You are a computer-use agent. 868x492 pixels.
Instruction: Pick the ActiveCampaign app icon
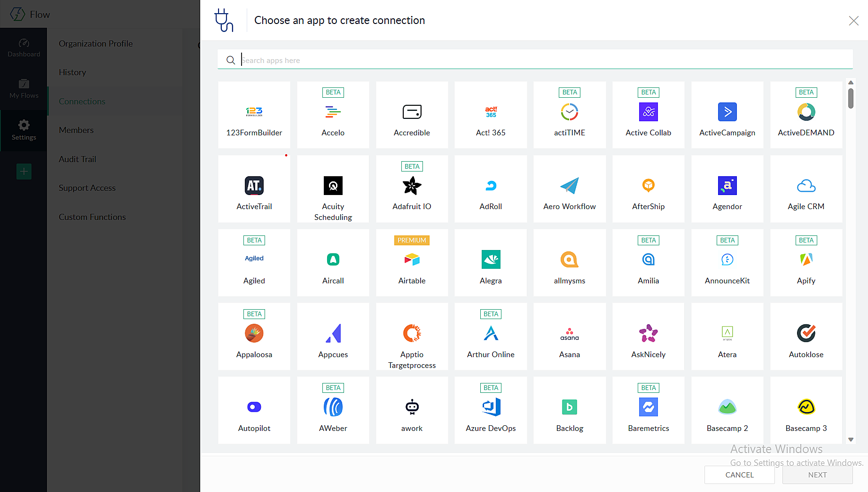pos(727,112)
